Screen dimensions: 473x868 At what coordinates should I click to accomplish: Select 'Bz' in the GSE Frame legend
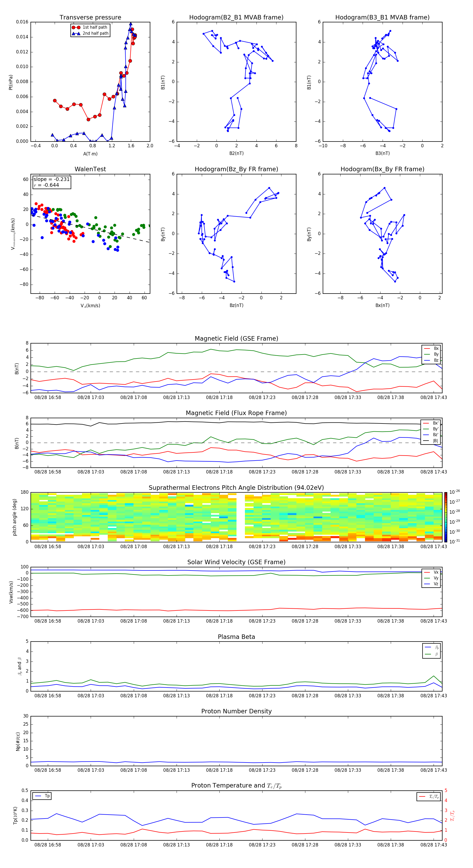pos(431,360)
